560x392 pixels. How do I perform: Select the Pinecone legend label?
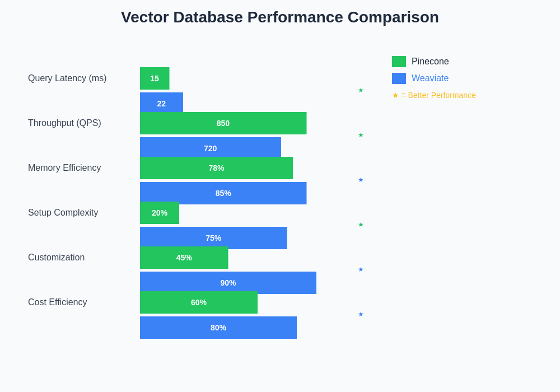click(430, 62)
